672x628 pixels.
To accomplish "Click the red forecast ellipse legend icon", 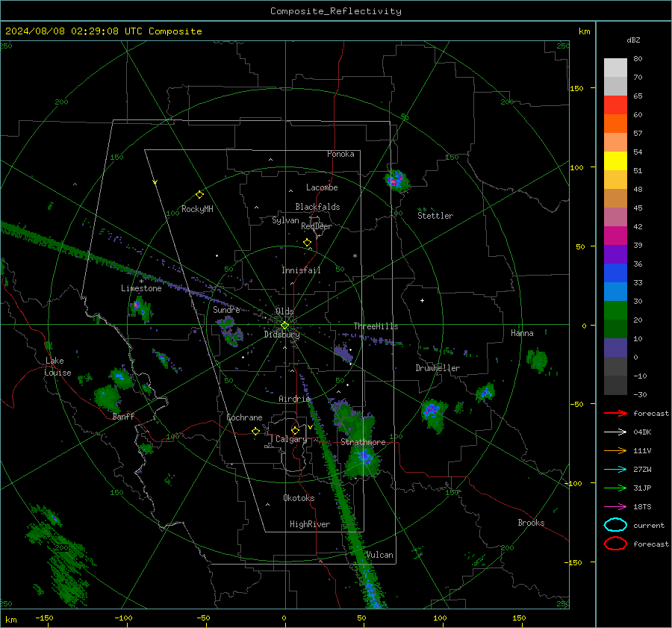I will click(615, 544).
